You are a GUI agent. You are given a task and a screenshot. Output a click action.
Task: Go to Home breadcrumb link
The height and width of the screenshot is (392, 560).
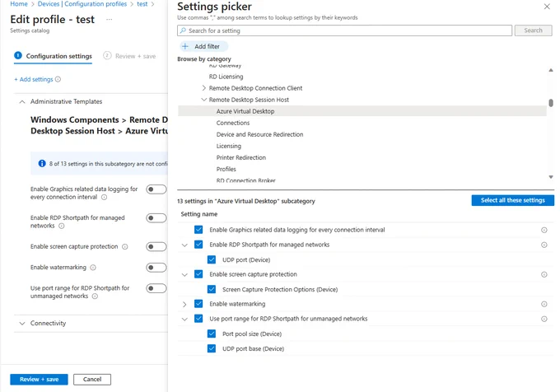[19, 4]
